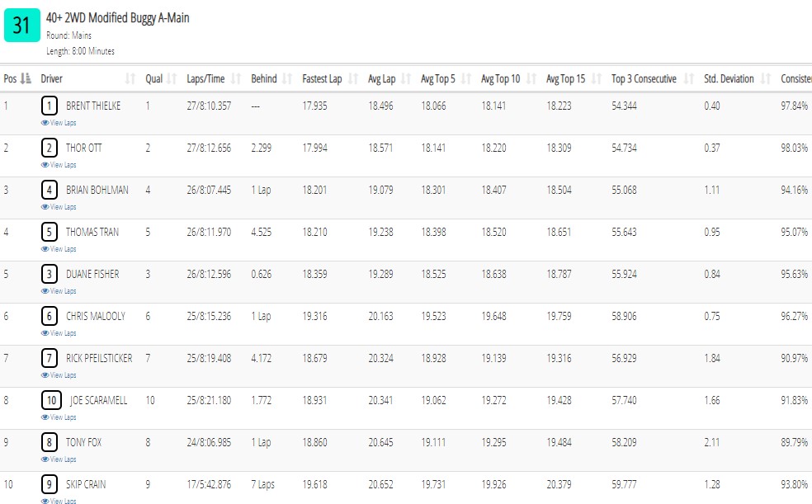Sort by Avg Lap arrows
Screen dimensions: 812x504
click(x=406, y=78)
